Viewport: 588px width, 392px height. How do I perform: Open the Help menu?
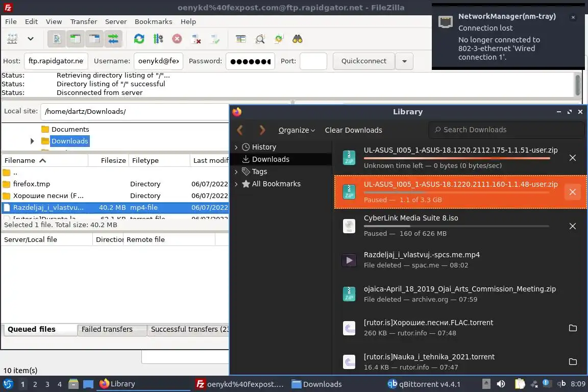[x=188, y=21]
